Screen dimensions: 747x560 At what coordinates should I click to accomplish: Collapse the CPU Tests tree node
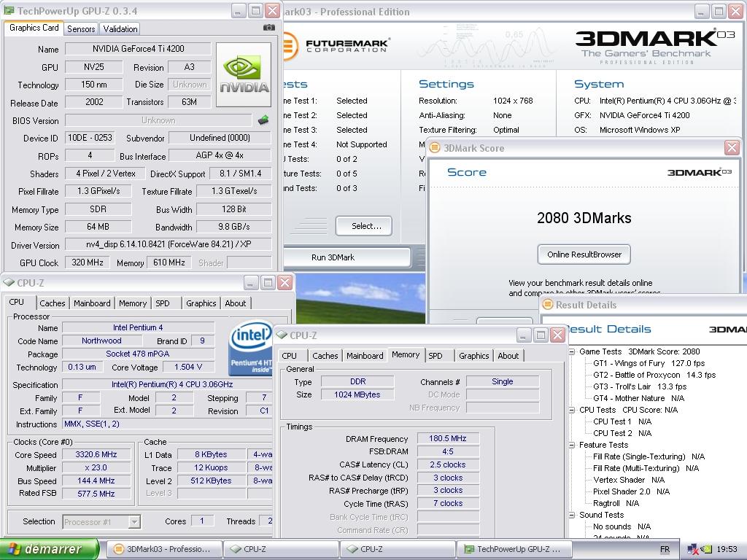(572, 410)
